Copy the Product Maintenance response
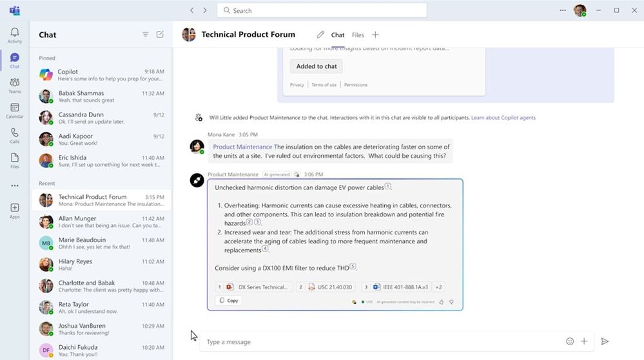Image resolution: width=644 pixels, height=360 pixels. pyautogui.click(x=228, y=301)
